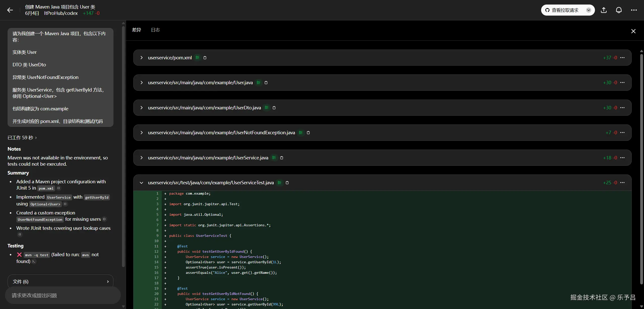644x309 pixels.
Task: Open top-right three-dot more menu
Action: tap(634, 10)
